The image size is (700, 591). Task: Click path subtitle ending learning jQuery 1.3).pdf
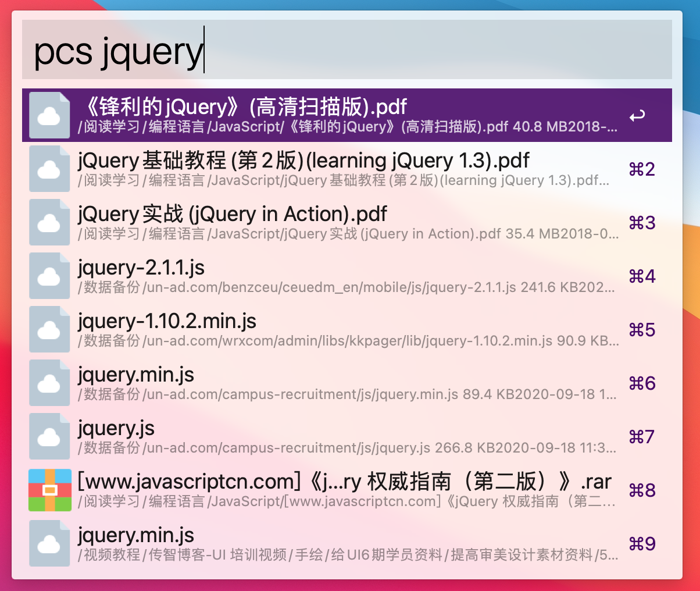coord(344,180)
